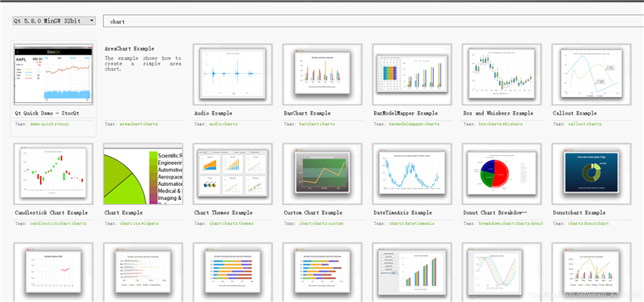Select the Custom Chart Example thumbnail

click(322, 174)
